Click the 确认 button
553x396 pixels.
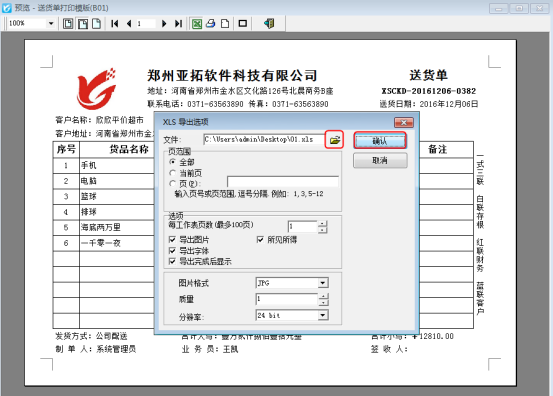380,141
